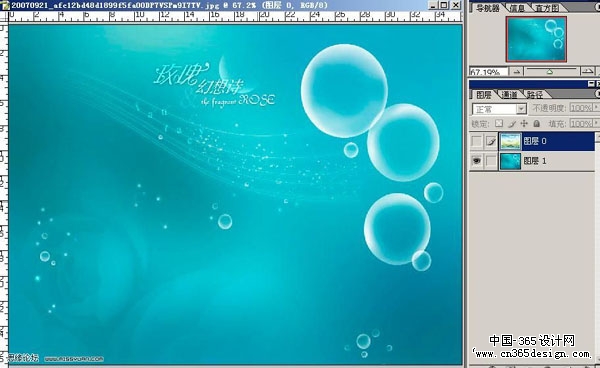
Task: Hide 图层 1 with its eye icon
Action: 476,161
